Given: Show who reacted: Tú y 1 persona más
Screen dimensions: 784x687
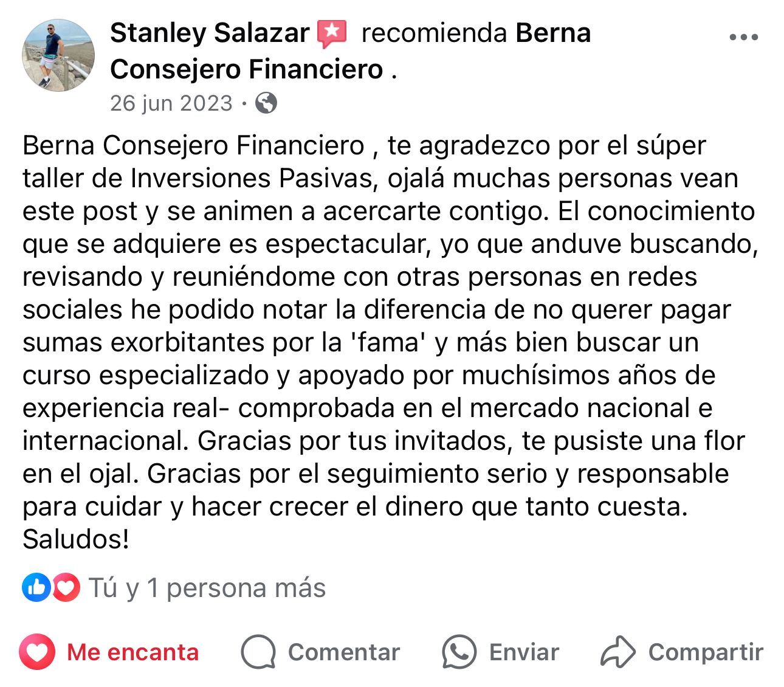Looking at the screenshot, I should (207, 588).
